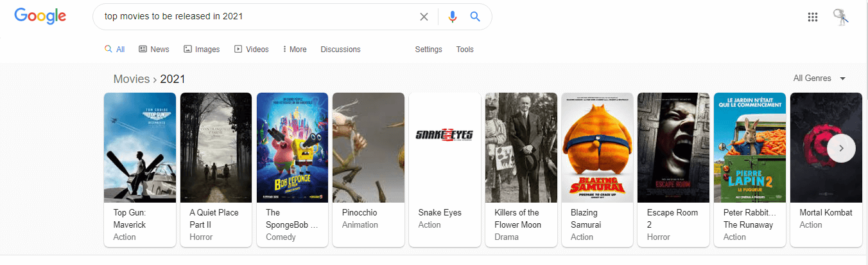The image size is (868, 265).
Task: Open the Blazing Samurai poster
Action: 597,148
